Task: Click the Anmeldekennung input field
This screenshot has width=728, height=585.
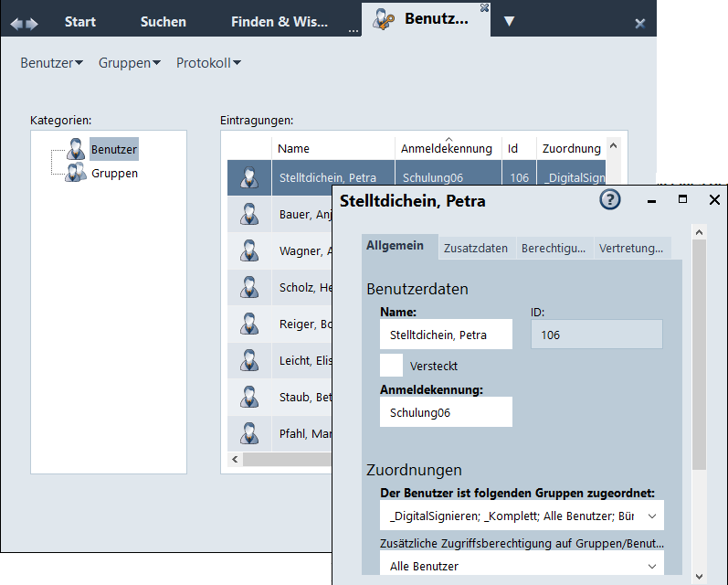Action: (x=446, y=412)
